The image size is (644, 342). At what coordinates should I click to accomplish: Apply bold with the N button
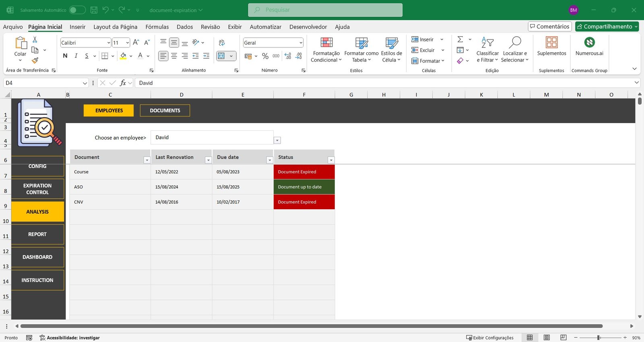tap(65, 56)
